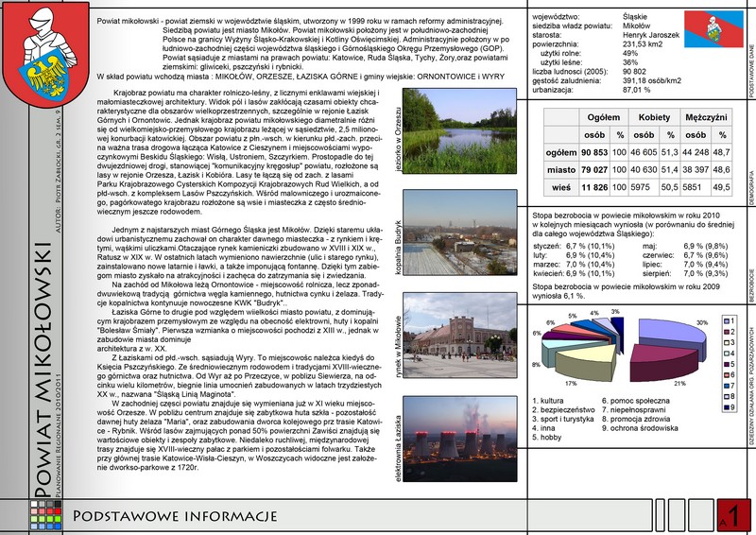The height and width of the screenshot is (535, 756).
Task: Click the 'elektrownia Łaziska' vertical caption
Action: (398, 448)
